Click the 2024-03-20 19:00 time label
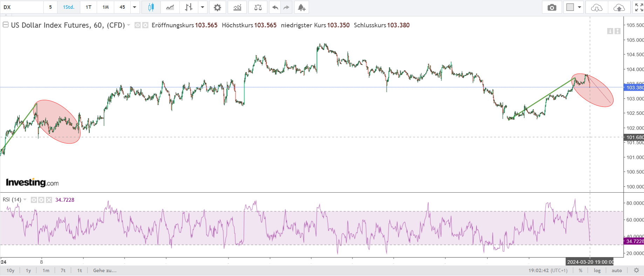 pos(590,262)
